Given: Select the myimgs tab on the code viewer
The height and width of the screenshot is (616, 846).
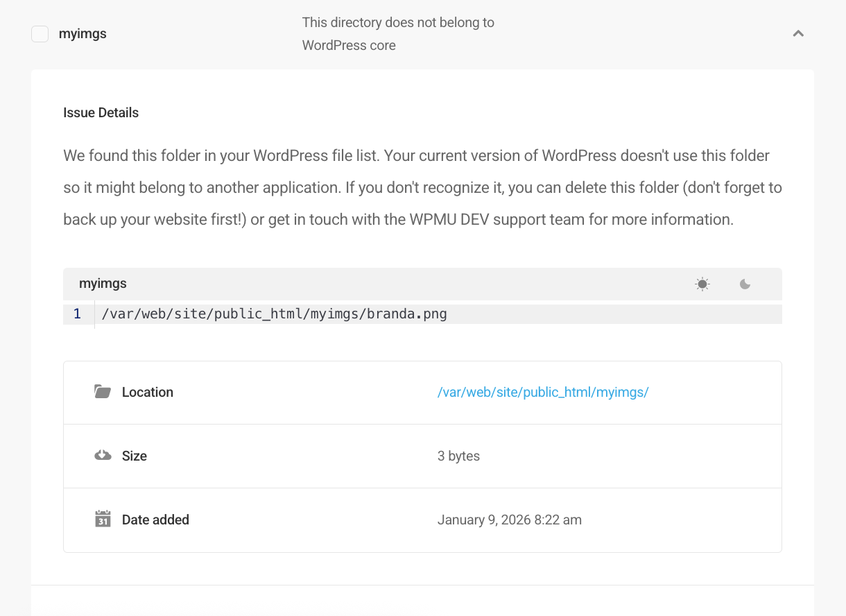Looking at the screenshot, I should (x=103, y=283).
